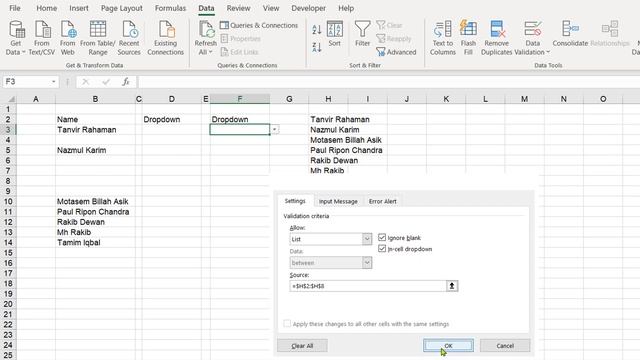Screen dimensions: 640x360
Task: Sort A to Z ascending icon
Action: click(317, 29)
